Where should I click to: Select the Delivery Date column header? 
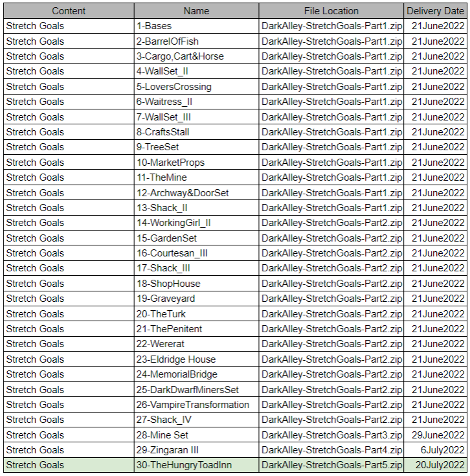[435, 11]
